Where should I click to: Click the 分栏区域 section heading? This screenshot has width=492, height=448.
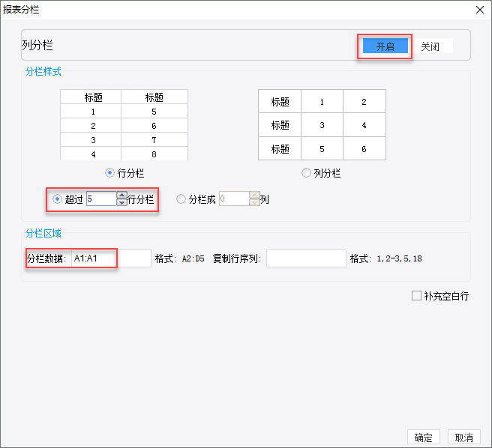[x=43, y=233]
